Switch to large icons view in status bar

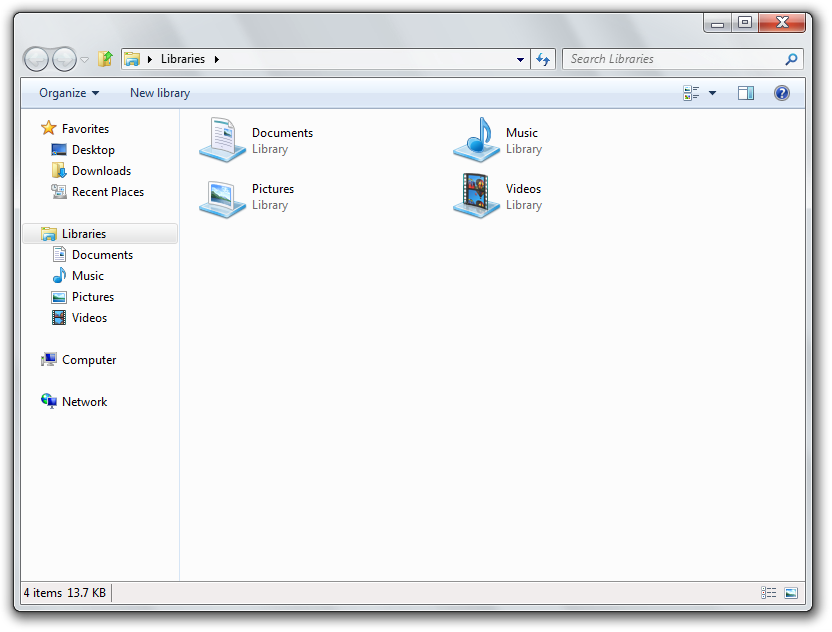coord(791,593)
